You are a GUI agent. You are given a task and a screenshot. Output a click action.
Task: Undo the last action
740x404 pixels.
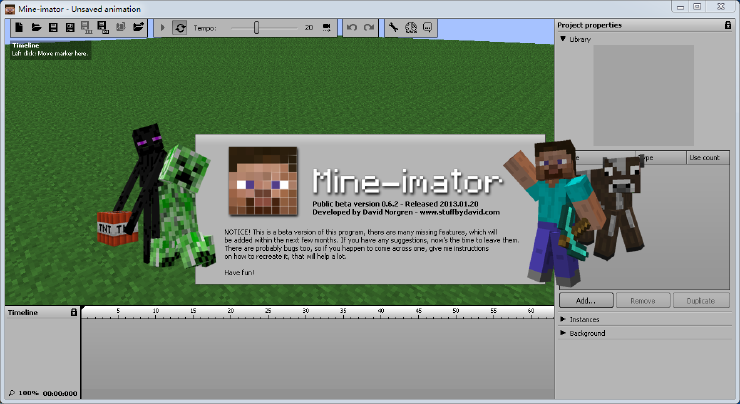point(352,28)
